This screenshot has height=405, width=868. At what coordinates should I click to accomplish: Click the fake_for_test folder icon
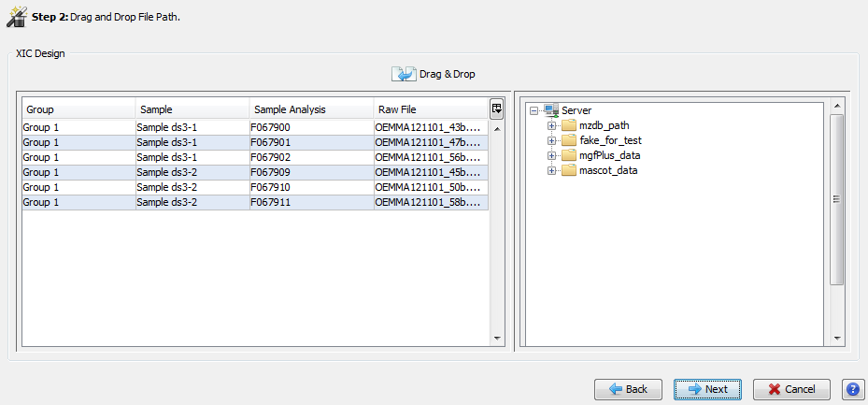569,140
